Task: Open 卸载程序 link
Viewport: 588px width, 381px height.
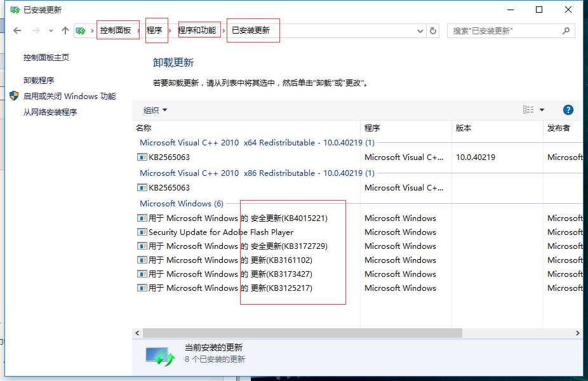Action: pos(39,80)
